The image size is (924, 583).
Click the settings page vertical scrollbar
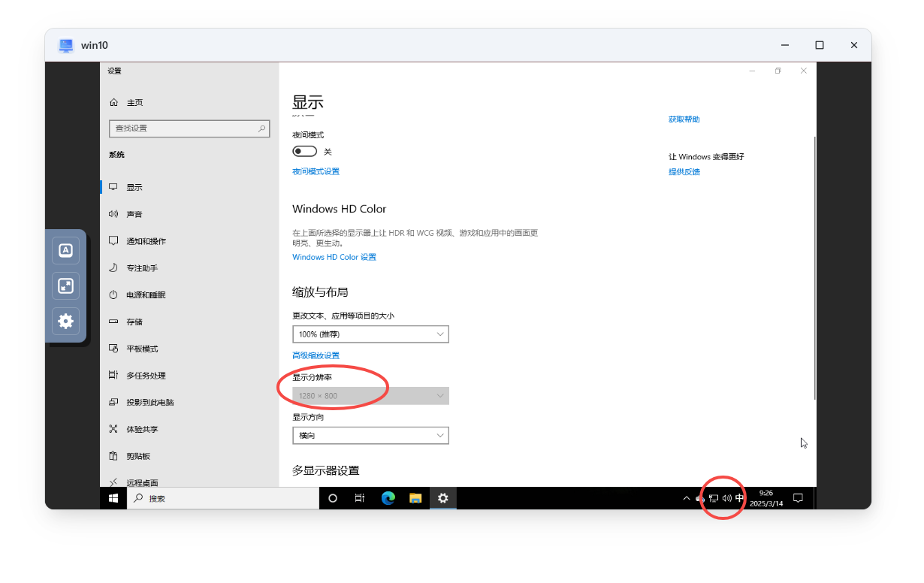(x=814, y=267)
